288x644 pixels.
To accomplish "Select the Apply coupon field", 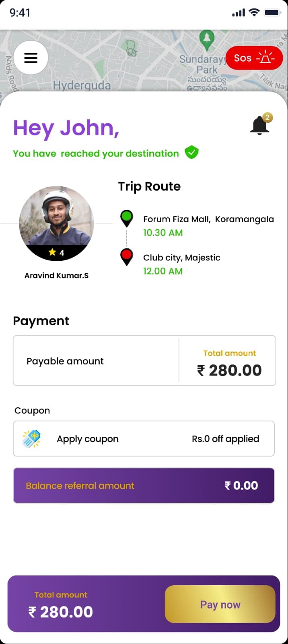I will coord(88,439).
